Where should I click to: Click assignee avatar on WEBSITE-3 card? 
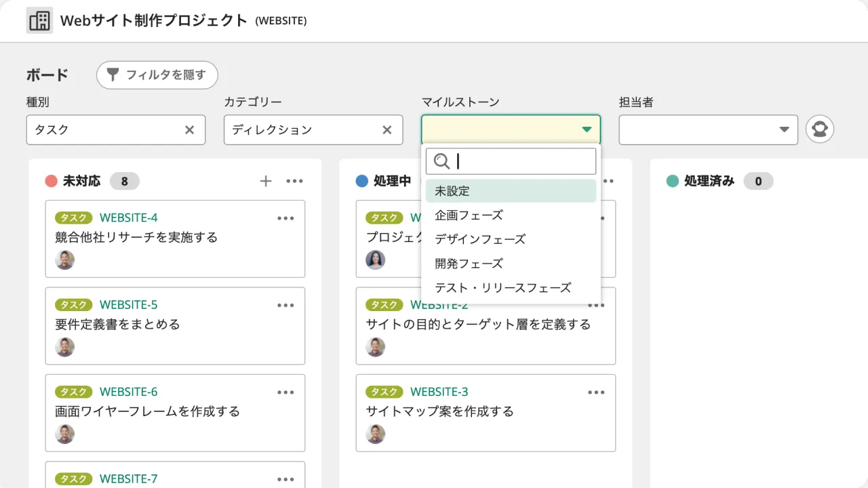pyautogui.click(x=376, y=434)
